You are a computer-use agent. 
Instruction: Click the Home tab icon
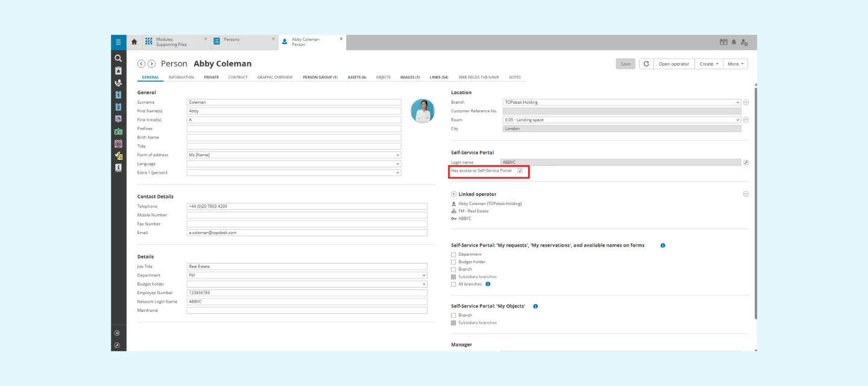pyautogui.click(x=134, y=42)
